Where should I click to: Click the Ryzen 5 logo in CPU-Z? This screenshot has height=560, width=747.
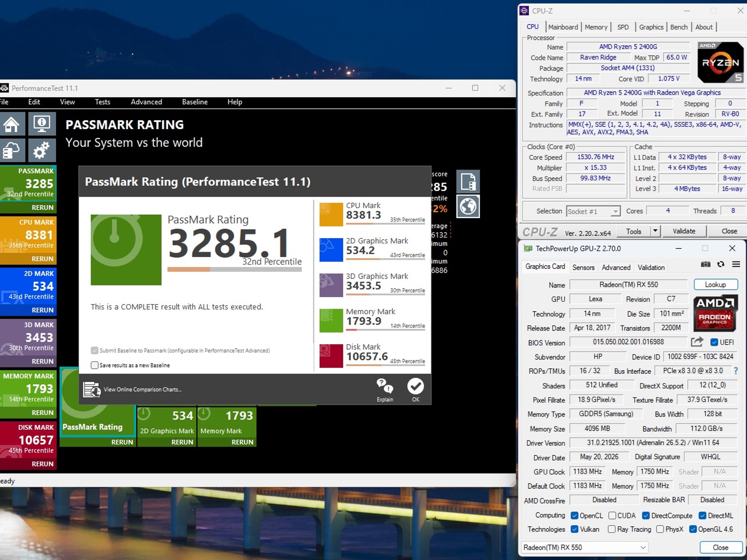coord(720,62)
